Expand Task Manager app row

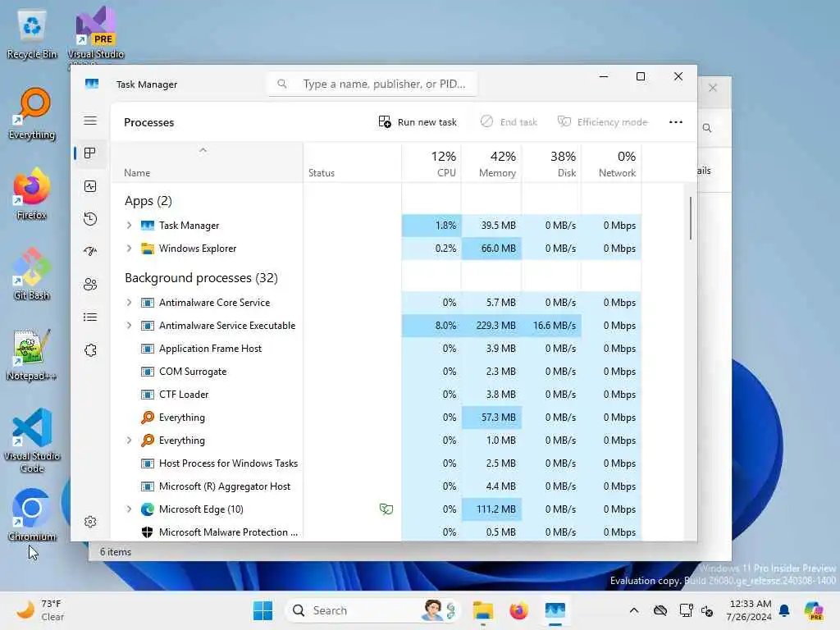pos(129,226)
